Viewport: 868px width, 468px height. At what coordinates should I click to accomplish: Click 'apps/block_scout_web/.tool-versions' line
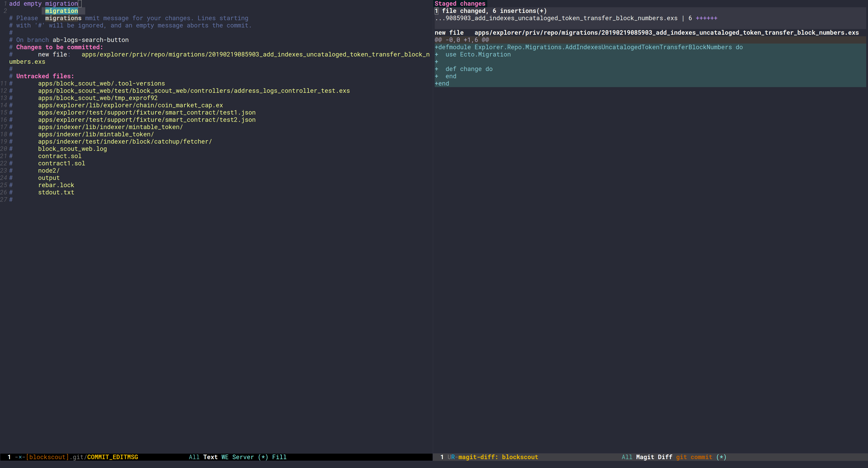click(x=102, y=83)
